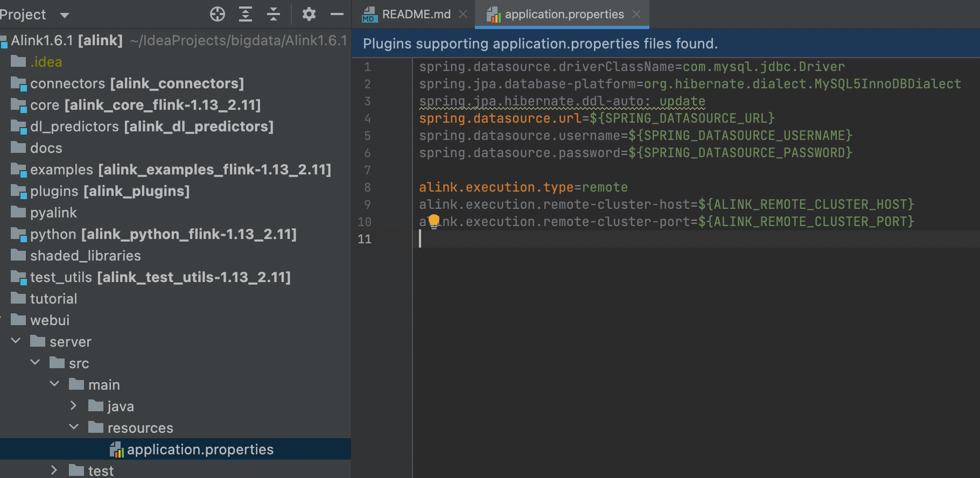Click ${SPRING_DATASOURCE_PASSWORD} value on line 6
This screenshot has width=980, height=478.
tap(740, 153)
